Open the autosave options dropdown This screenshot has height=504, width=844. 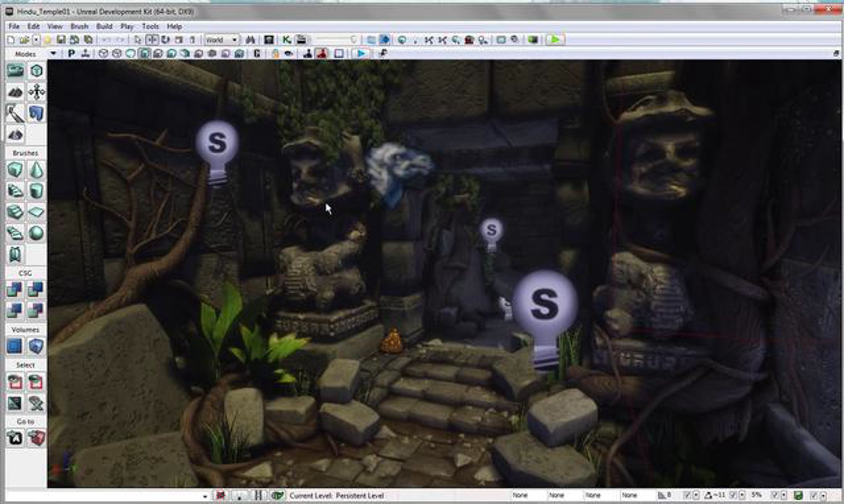click(x=823, y=496)
